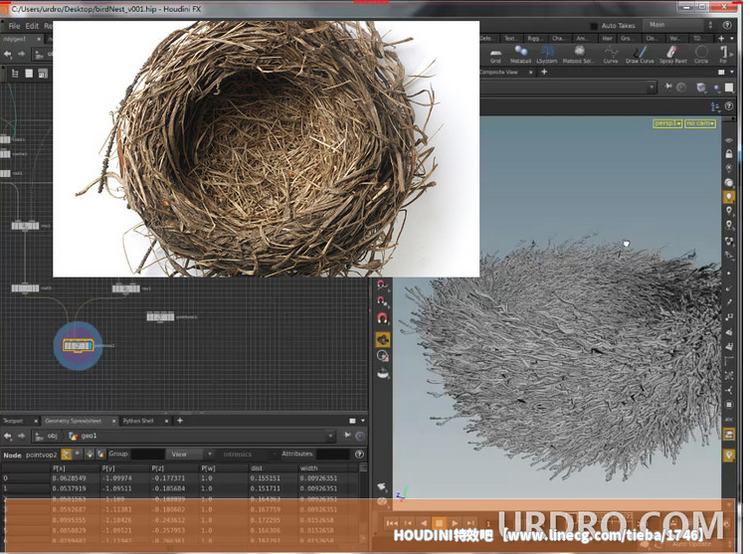Open pane options arrow beside Composite View tab
Image resolution: width=750 pixels, height=554 pixels.
(x=732, y=72)
